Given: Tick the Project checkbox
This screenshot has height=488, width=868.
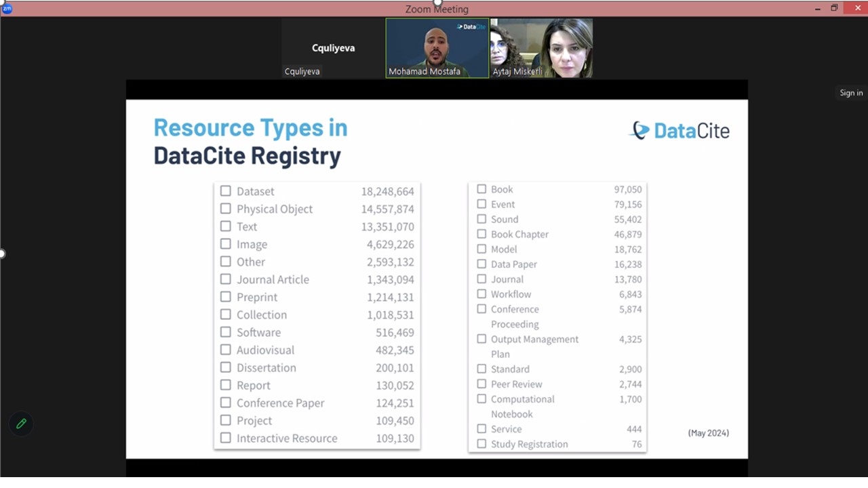Looking at the screenshot, I should point(225,420).
